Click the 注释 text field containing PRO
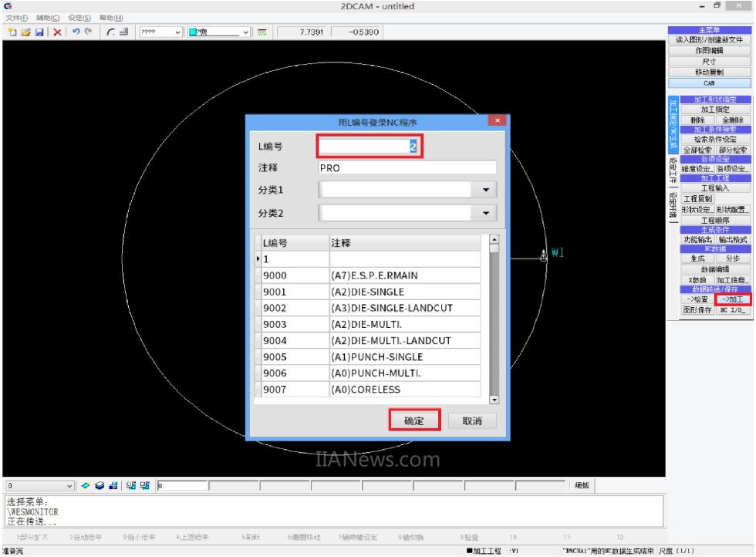Image resolution: width=756 pixels, height=557 pixels. coord(407,167)
